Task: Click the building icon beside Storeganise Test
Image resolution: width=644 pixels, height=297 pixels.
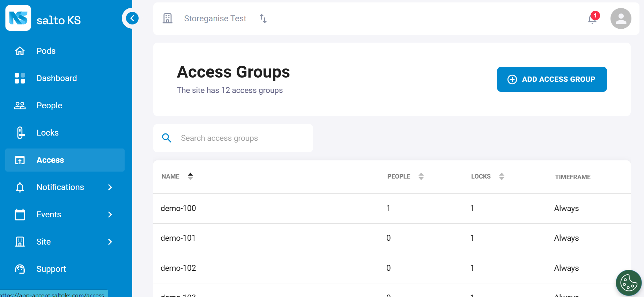Action: 168,19
